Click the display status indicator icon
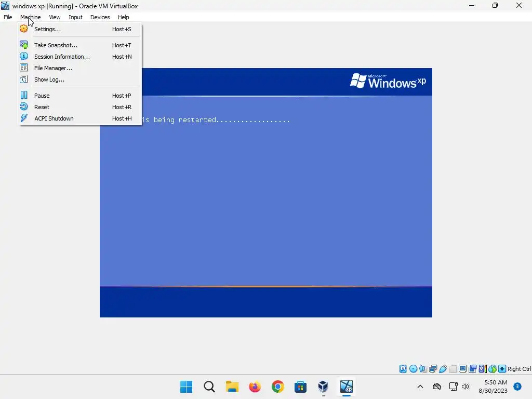 pyautogui.click(x=463, y=369)
